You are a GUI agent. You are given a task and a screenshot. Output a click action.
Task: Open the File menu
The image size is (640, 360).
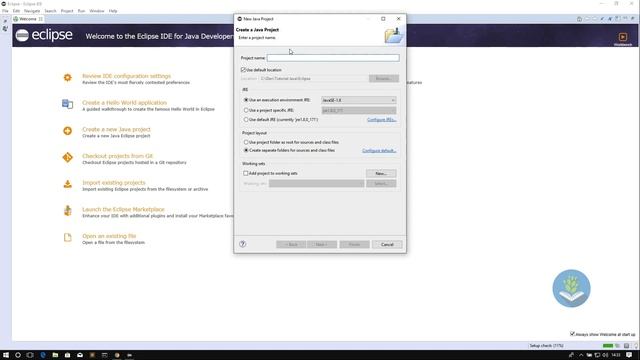5,11
